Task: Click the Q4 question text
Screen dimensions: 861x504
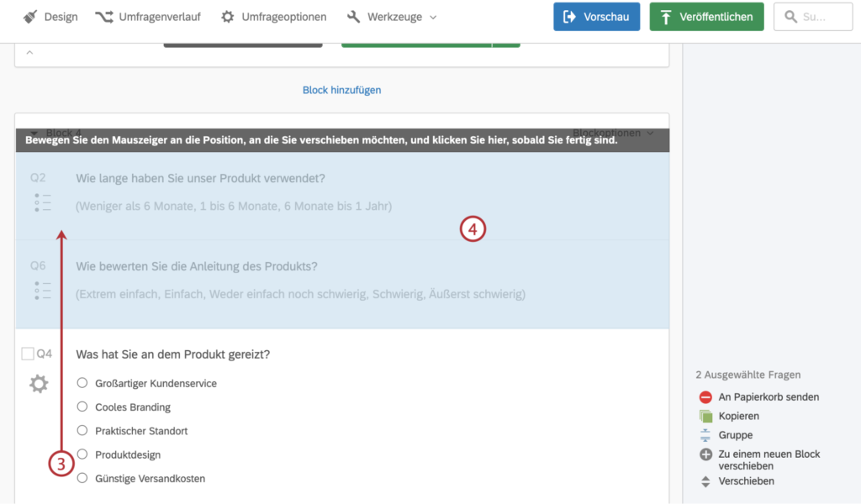Action: [x=173, y=354]
